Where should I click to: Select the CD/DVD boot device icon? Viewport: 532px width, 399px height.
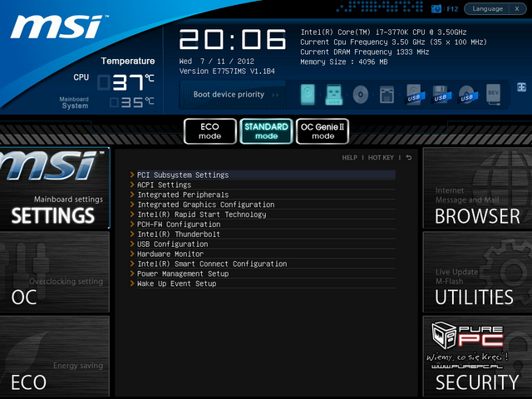(x=360, y=94)
